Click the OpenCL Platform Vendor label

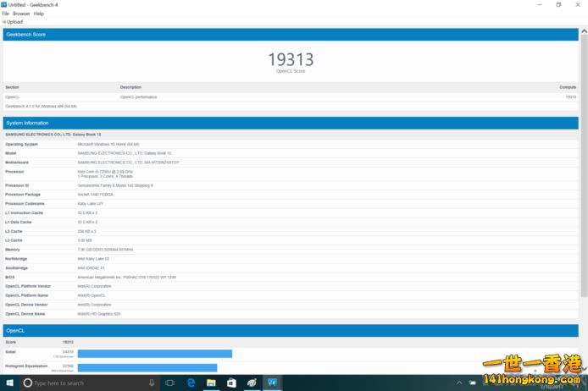coord(28,286)
